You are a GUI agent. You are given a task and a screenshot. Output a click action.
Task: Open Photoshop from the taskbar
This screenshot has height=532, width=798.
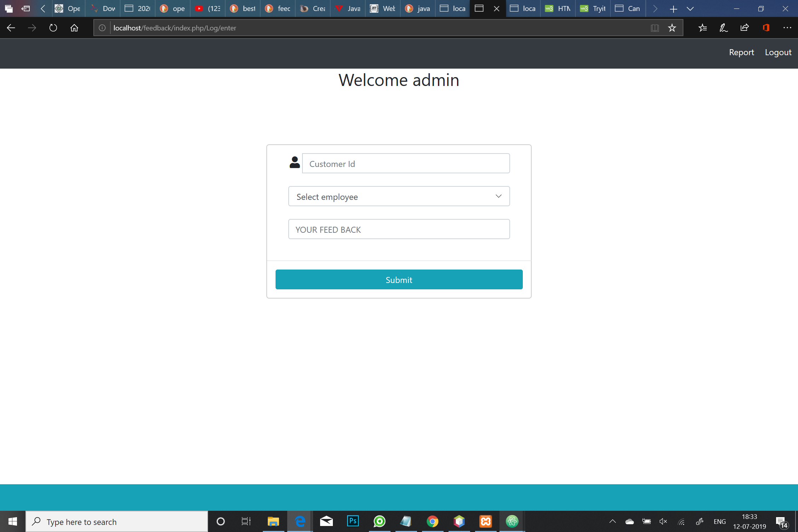click(x=353, y=521)
